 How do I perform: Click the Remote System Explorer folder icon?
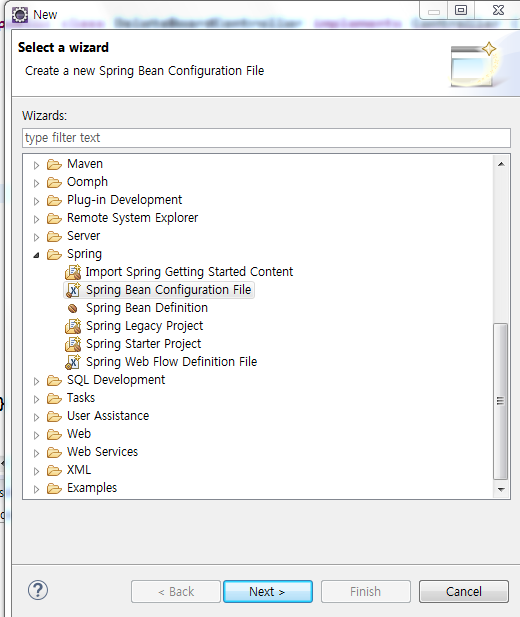point(54,218)
